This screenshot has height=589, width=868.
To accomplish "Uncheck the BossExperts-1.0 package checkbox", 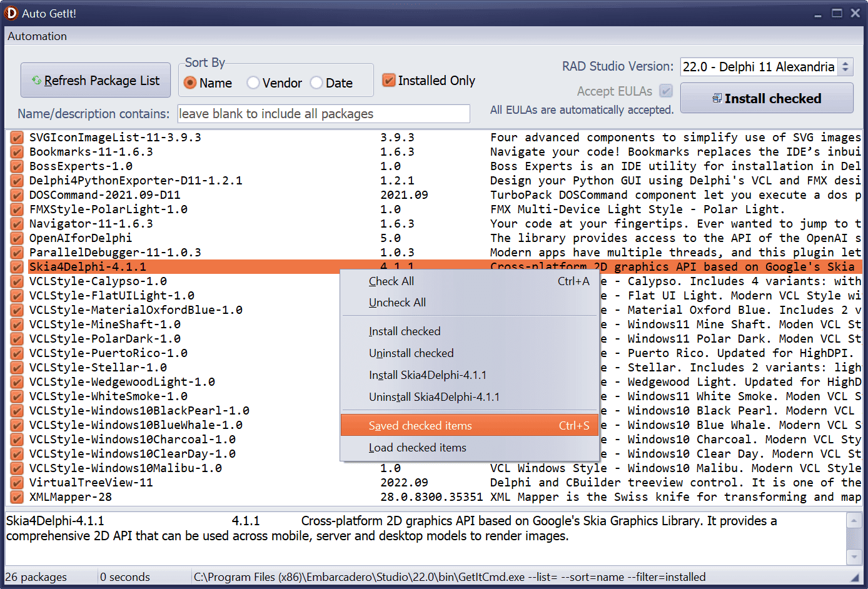I will click(18, 166).
